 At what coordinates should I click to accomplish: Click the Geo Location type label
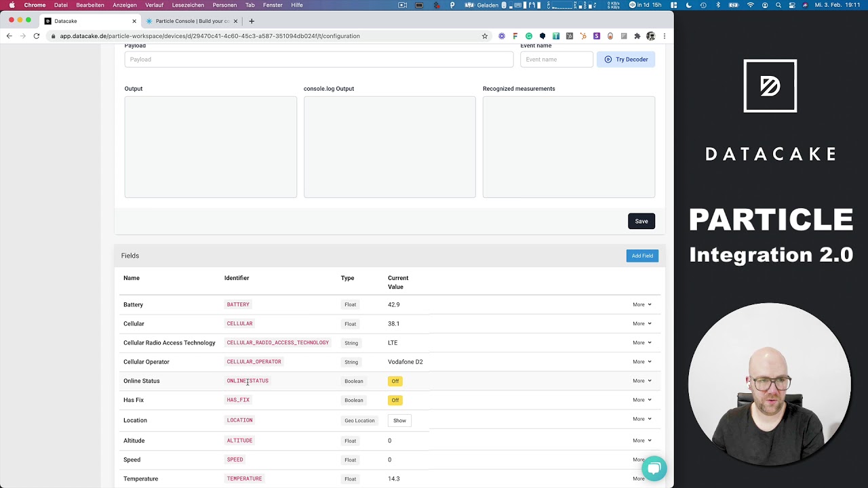coord(359,420)
